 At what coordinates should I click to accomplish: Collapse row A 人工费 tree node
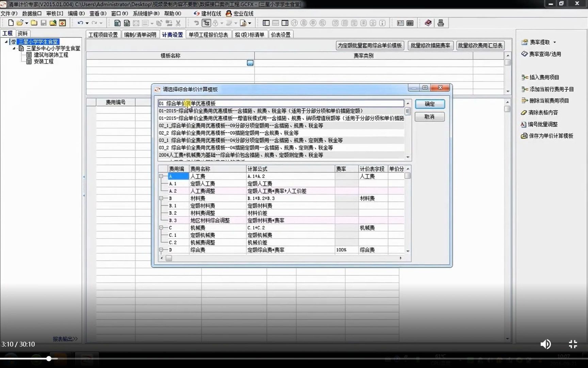click(161, 176)
